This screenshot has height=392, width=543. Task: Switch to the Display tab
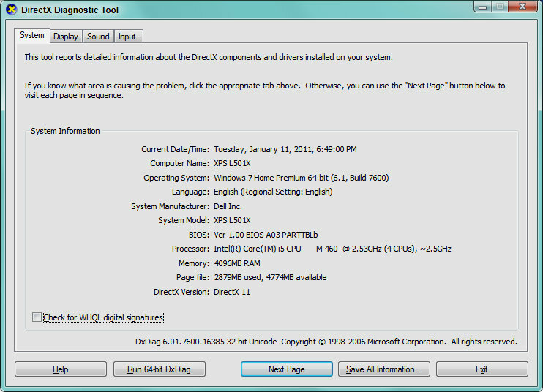click(x=65, y=37)
